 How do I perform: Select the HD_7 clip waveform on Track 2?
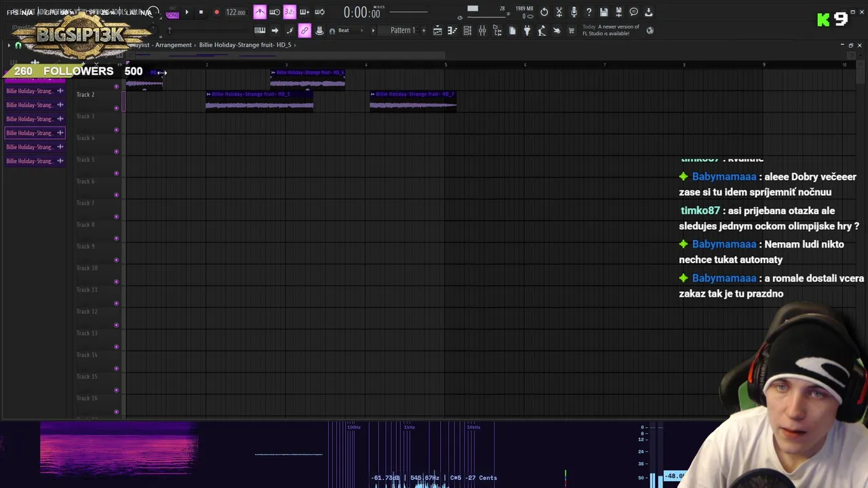413,105
